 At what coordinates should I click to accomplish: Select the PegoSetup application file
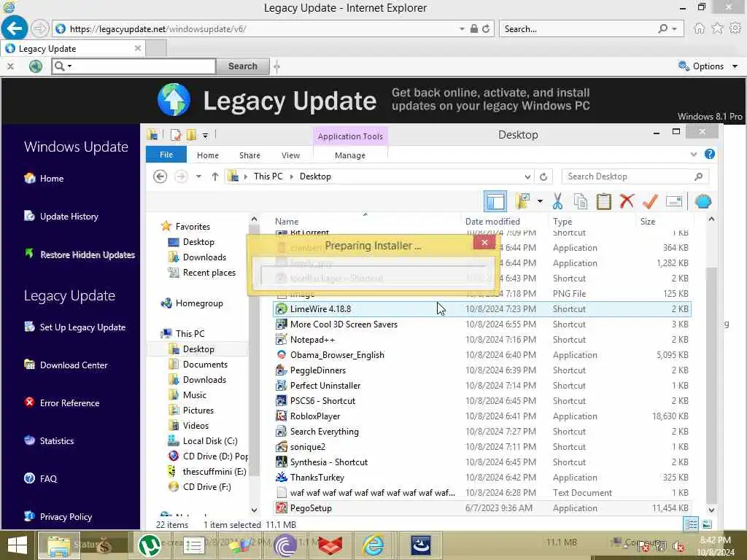point(481,508)
